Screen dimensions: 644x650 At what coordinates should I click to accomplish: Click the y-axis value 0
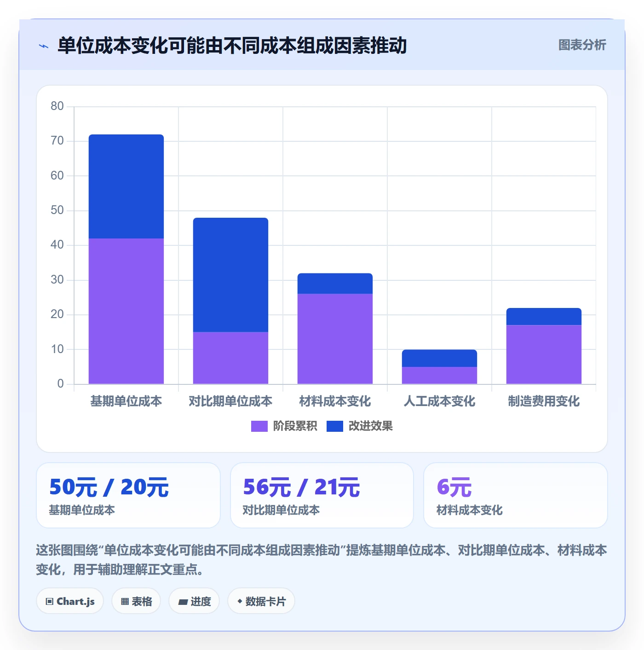click(x=60, y=384)
